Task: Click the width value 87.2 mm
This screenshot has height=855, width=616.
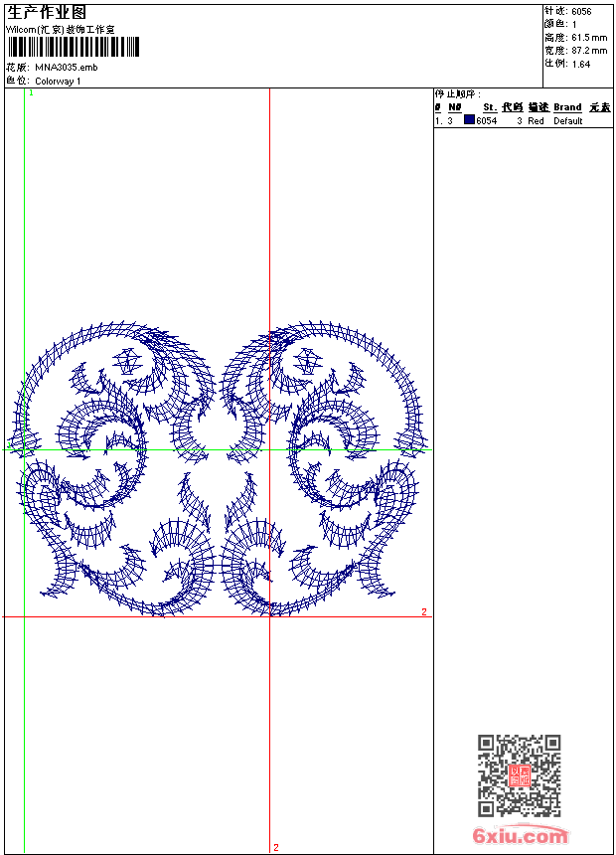Action: pos(589,51)
